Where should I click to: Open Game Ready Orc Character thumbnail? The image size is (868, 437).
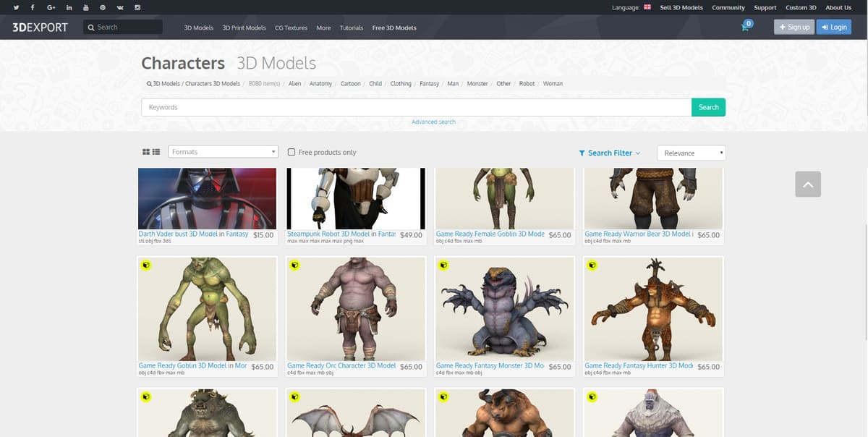(x=356, y=308)
